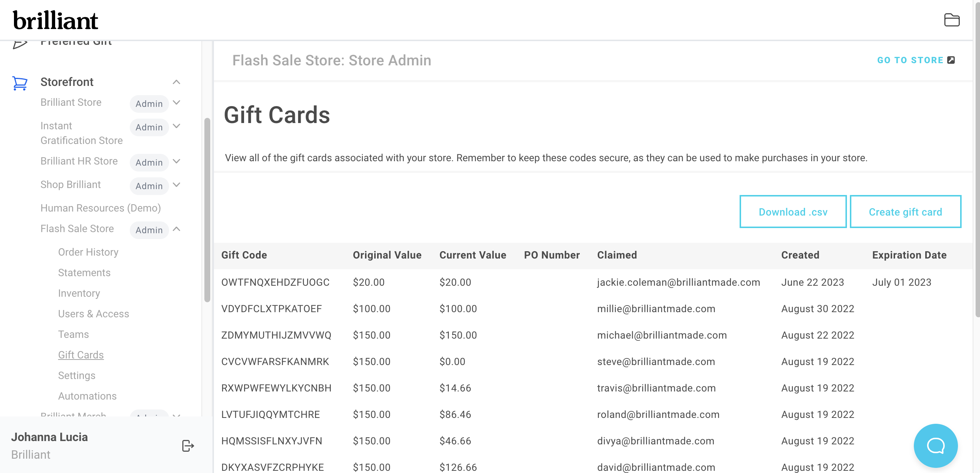This screenshot has width=980, height=473.
Task: Open the chat support bubble
Action: tap(936, 446)
